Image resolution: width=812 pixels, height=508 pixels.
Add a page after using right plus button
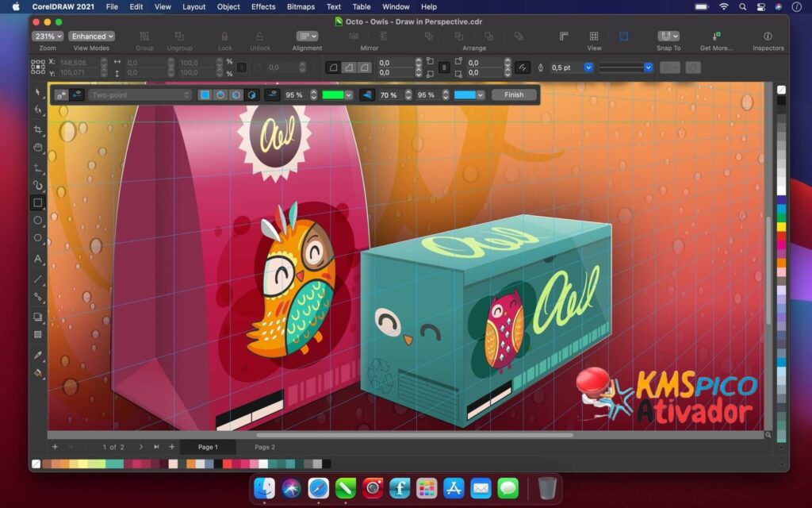[x=172, y=447]
